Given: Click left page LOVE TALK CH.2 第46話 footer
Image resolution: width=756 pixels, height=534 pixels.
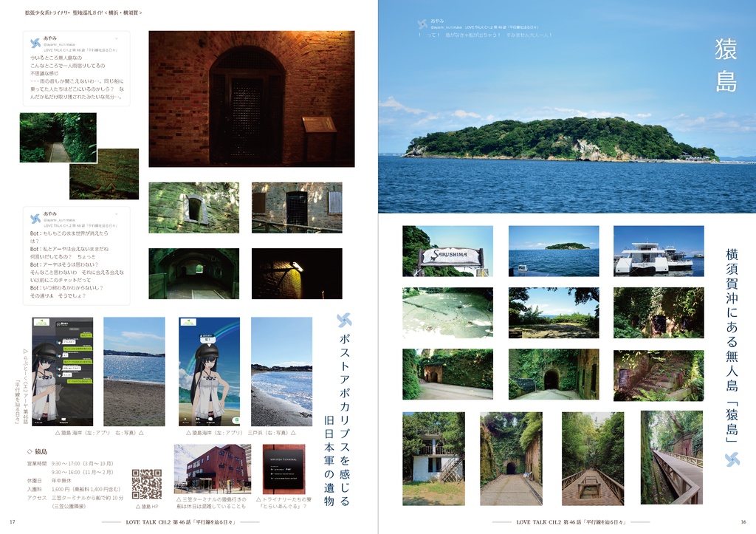Looking at the screenshot, I should tap(181, 522).
